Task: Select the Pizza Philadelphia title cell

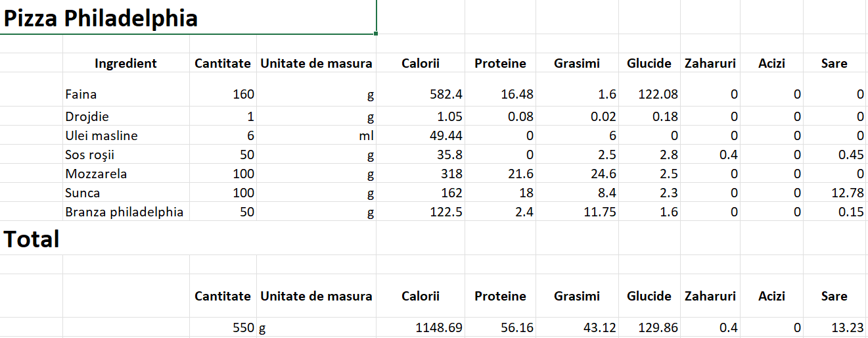Action: 188,16
